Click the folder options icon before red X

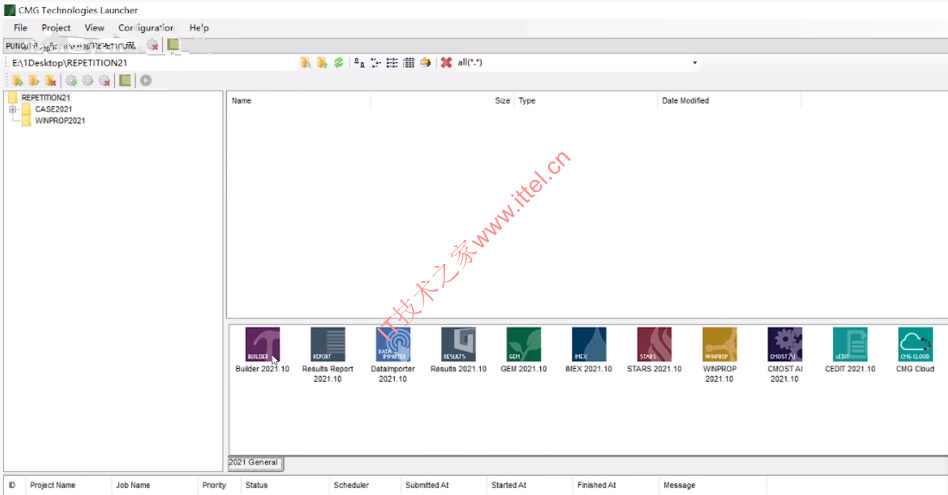tap(426, 63)
